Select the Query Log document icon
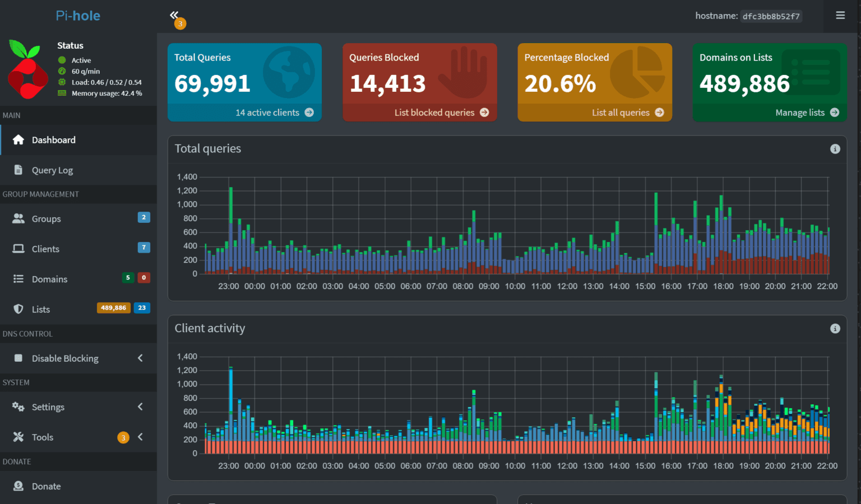This screenshot has height=504, width=861. pos(18,170)
